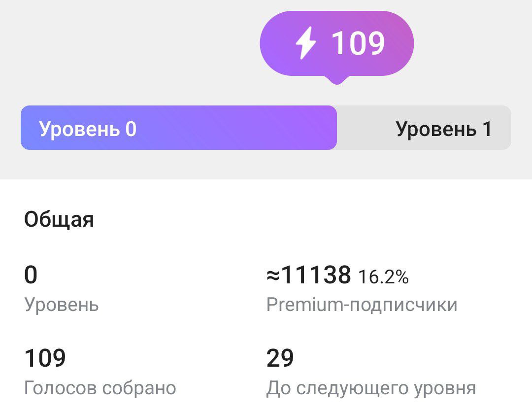Click the lightning bolt boost icon
This screenshot has height=413, width=532.
coord(305,43)
